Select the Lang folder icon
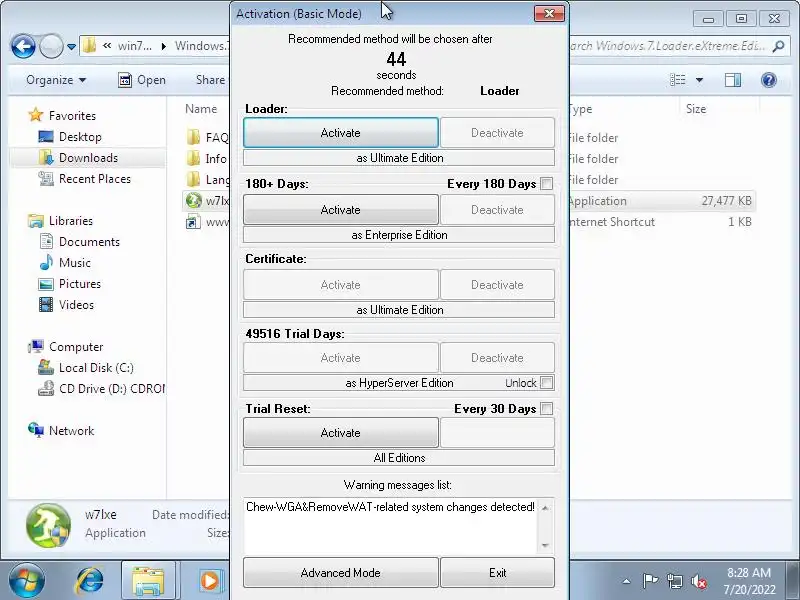 (x=193, y=179)
